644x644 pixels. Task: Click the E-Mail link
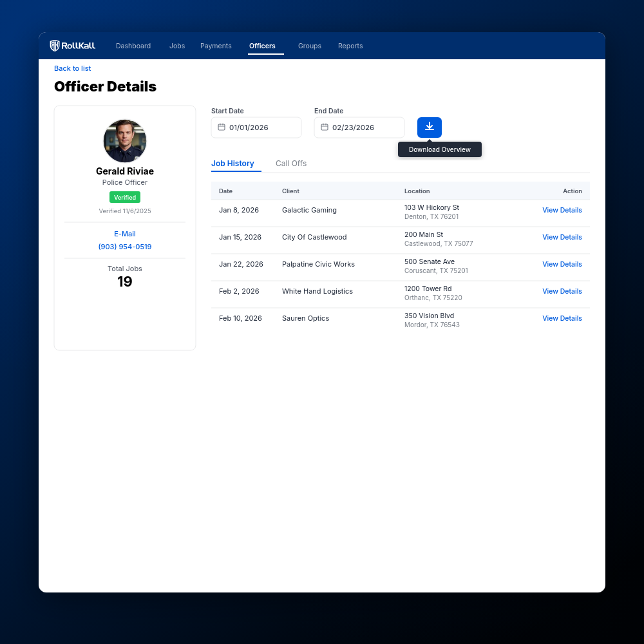[x=125, y=234]
